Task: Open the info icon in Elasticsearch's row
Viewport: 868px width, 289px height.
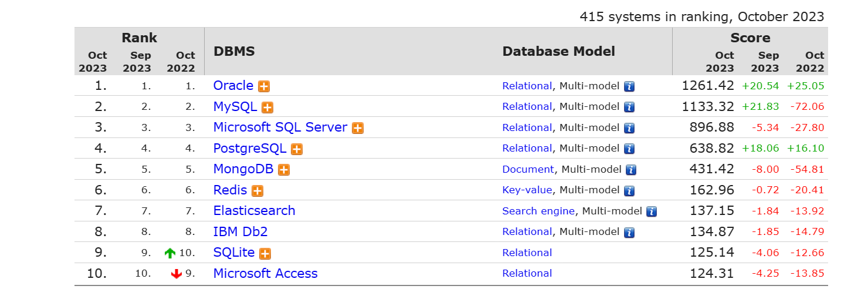Action: [652, 211]
